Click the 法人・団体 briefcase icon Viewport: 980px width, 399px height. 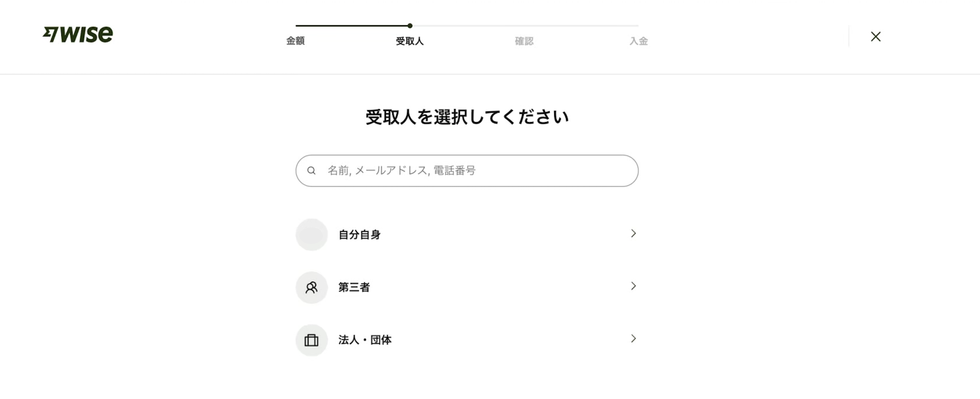pos(311,341)
